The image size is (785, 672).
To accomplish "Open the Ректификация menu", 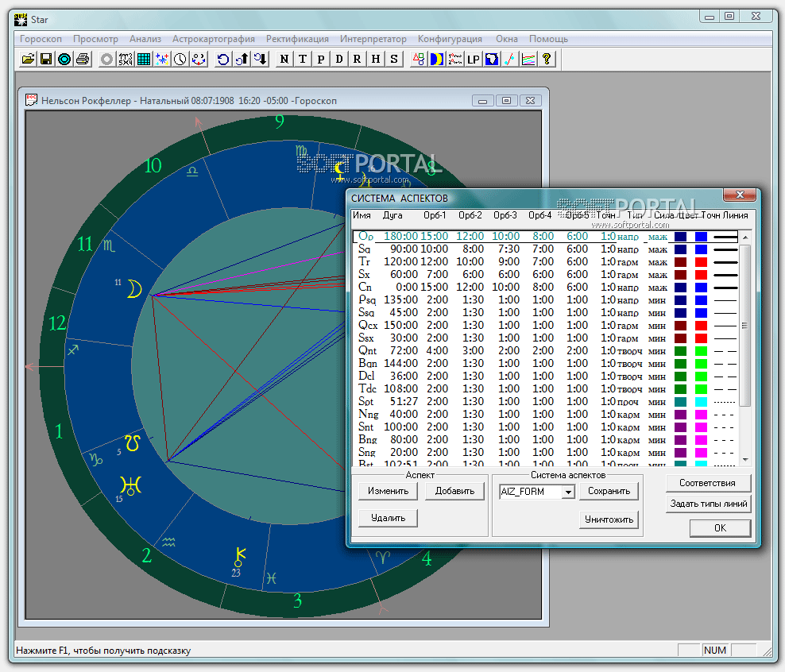I will click(297, 39).
